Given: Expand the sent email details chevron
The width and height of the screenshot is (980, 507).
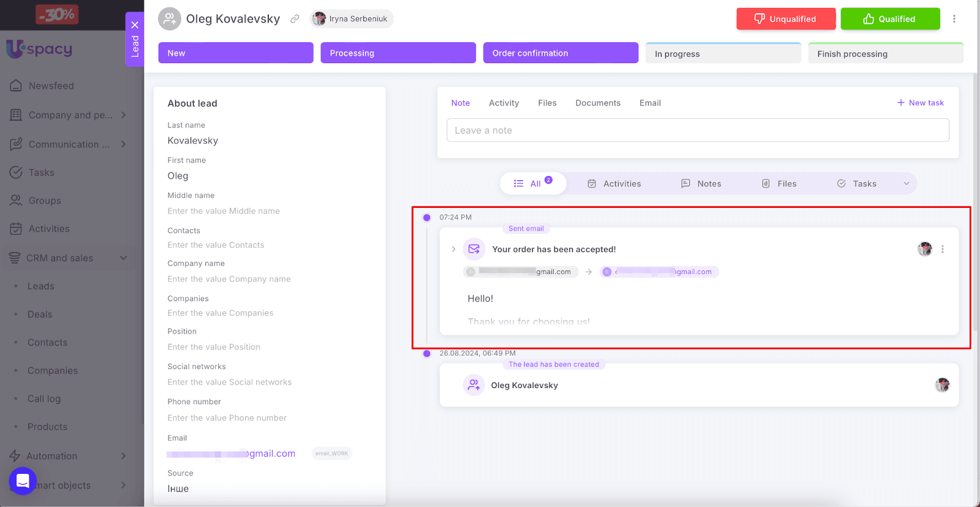Looking at the screenshot, I should click(x=453, y=249).
